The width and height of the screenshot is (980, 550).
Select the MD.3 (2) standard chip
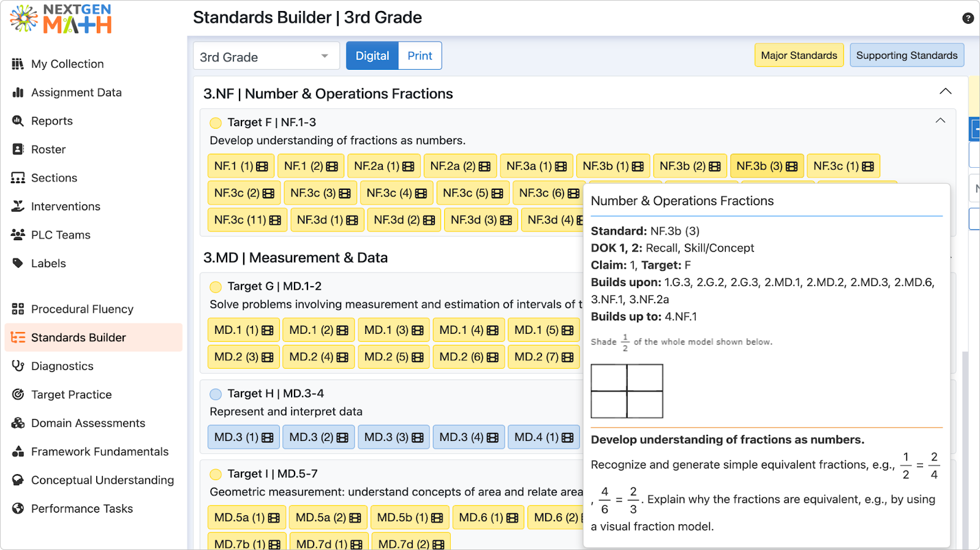coord(318,437)
